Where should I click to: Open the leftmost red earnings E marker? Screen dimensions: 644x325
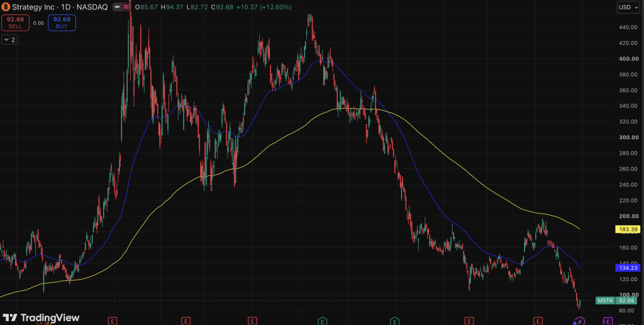point(113,321)
